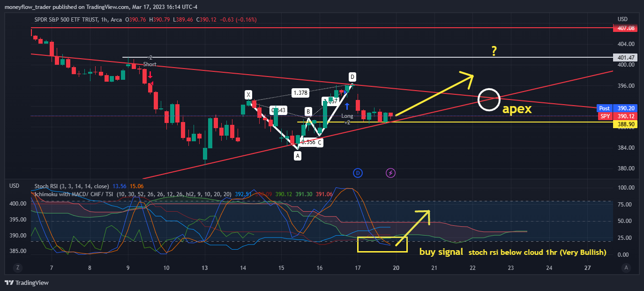Click date 13 on the time axis
This screenshot has width=644, height=291.
click(x=204, y=268)
